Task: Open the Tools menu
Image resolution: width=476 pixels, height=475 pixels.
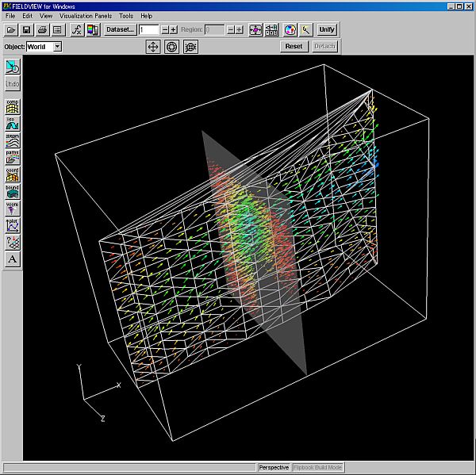Action: pyautogui.click(x=126, y=16)
